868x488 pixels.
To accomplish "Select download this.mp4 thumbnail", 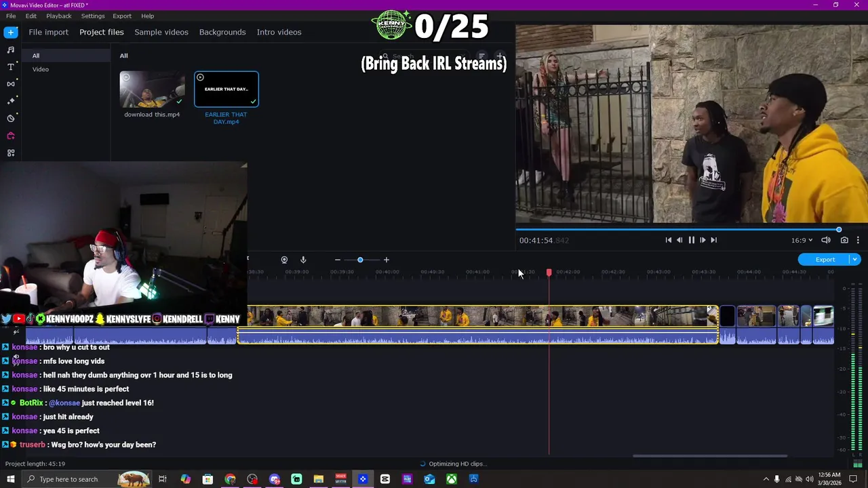I will (x=152, y=89).
